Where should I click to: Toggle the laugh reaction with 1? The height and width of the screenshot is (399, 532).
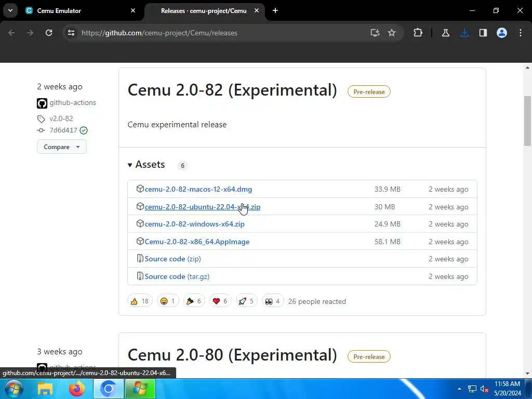(x=168, y=301)
